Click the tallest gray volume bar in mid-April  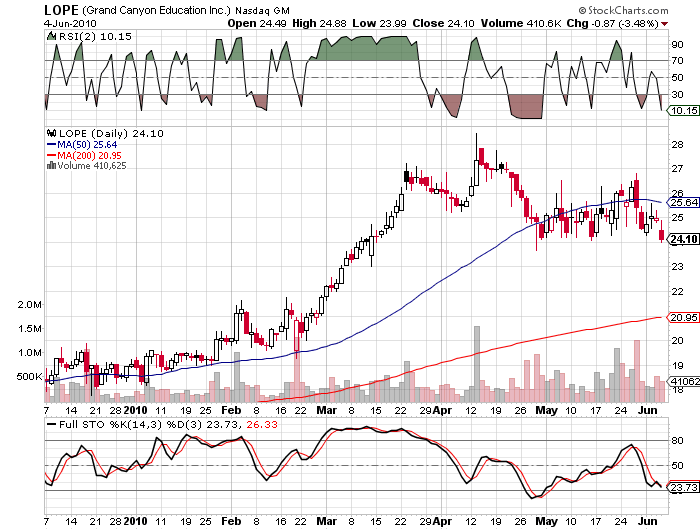(477, 364)
